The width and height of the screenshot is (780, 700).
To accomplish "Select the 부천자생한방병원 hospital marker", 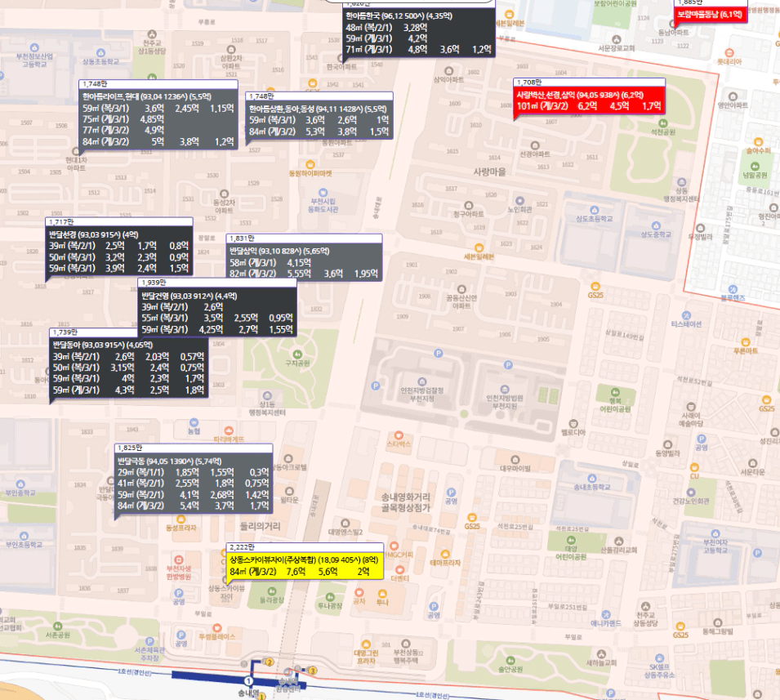I will (179, 560).
